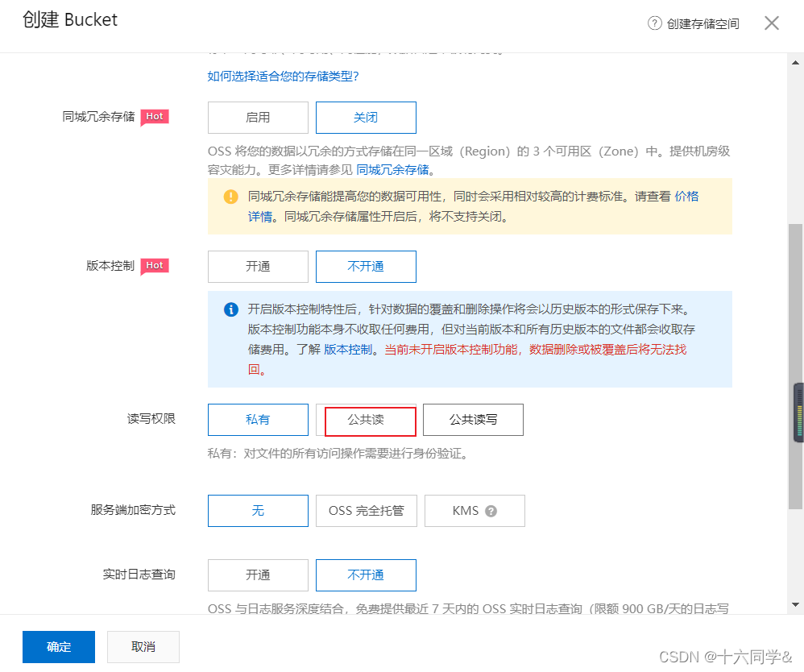Viewport: 804px width, 672px height.
Task: Confirm creation with the 确定 button
Action: click(x=58, y=646)
